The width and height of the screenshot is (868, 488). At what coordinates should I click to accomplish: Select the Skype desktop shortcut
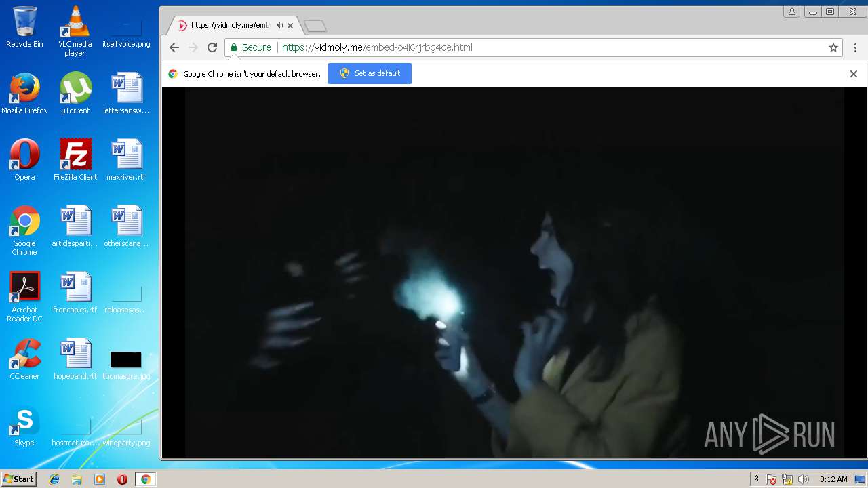[24, 426]
